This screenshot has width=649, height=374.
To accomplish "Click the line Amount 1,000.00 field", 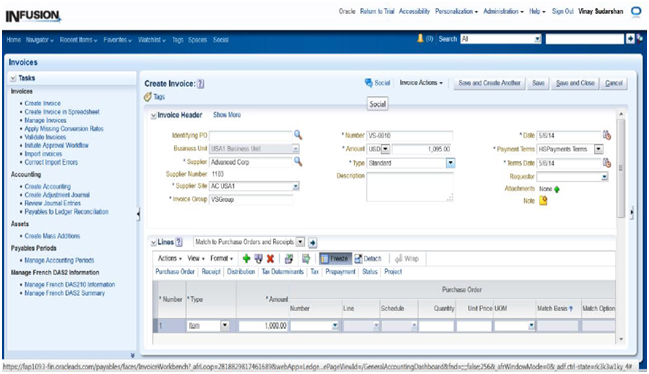I will [263, 326].
